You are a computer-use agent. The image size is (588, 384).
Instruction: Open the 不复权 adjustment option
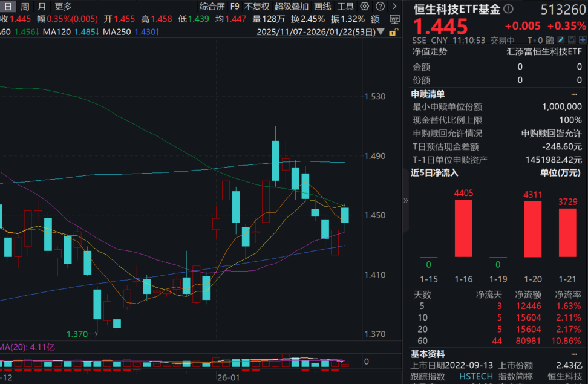257,7
